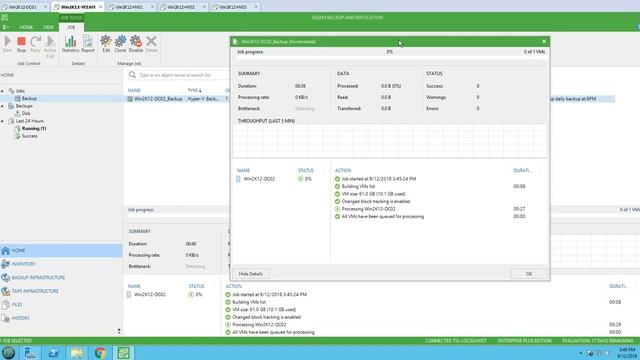Select Win2K12-DC02 VM in bottom pane
Image resolution: width=640 pixels, height=360 pixels.
pyautogui.click(x=149, y=294)
